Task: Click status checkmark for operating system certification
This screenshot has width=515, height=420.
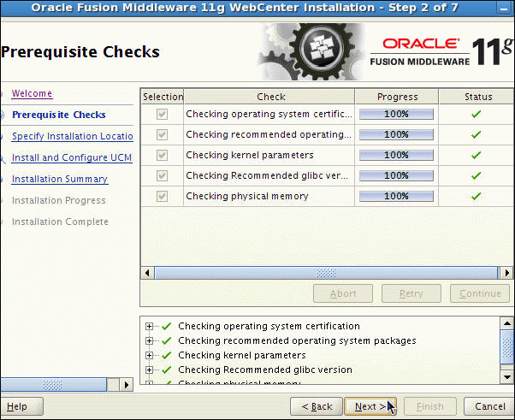Action: 476,114
